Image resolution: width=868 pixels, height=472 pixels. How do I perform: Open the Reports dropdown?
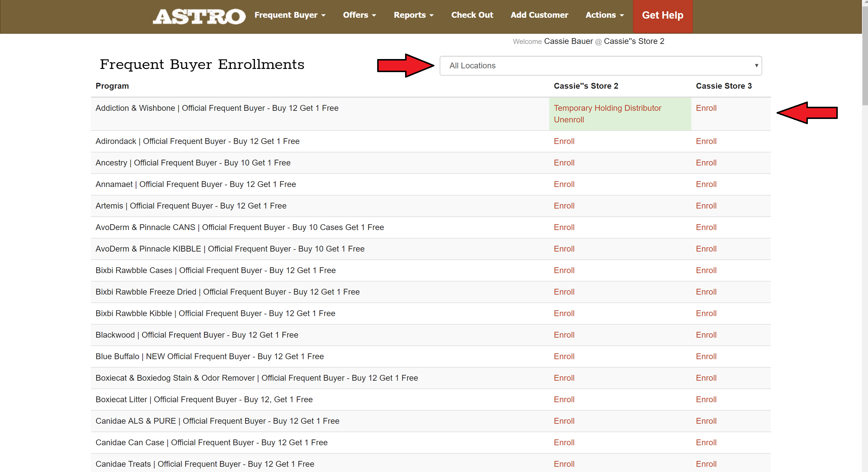414,15
